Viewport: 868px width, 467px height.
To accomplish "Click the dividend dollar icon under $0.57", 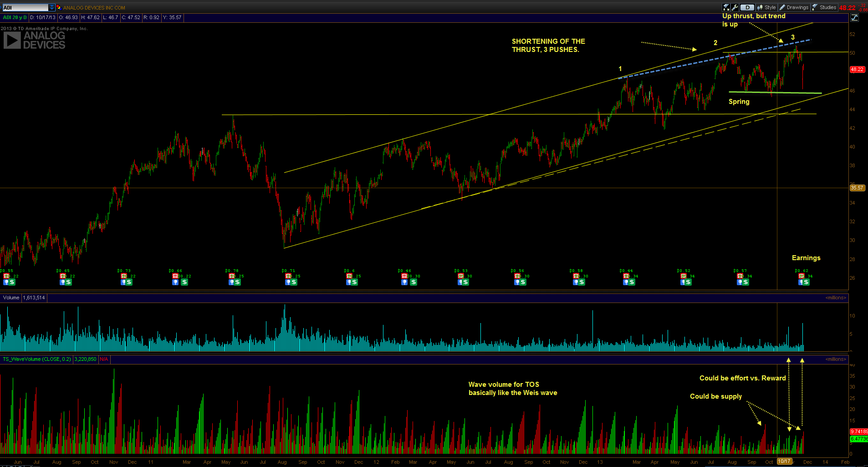I will coord(745,282).
